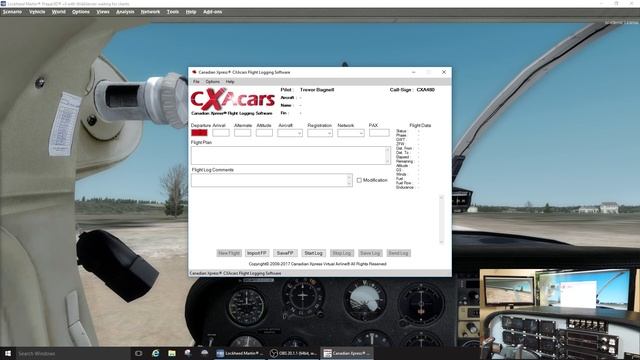Click the CXA.cars logo
The image size is (640, 360).
[233, 99]
